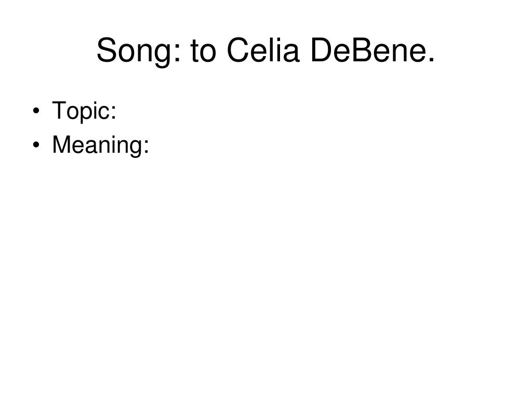Click the word "Song:" in the title
Screen dimensions: 532x399
(138, 51)
